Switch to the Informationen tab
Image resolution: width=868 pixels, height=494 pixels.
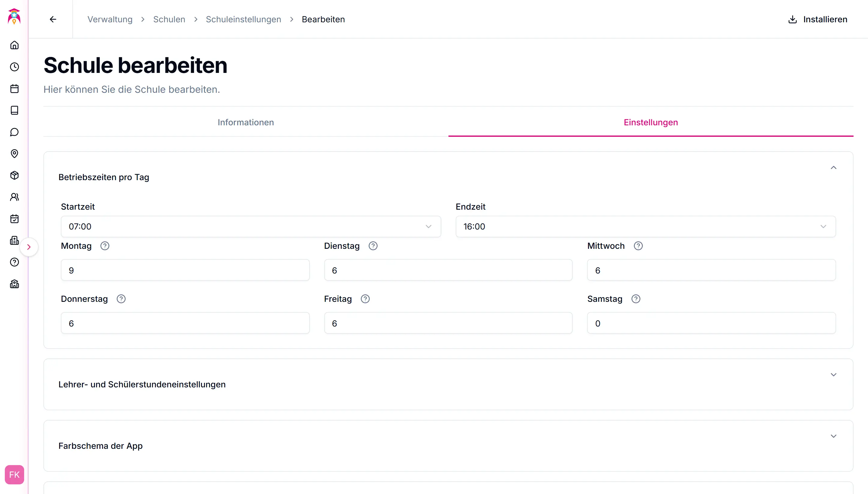pos(245,122)
